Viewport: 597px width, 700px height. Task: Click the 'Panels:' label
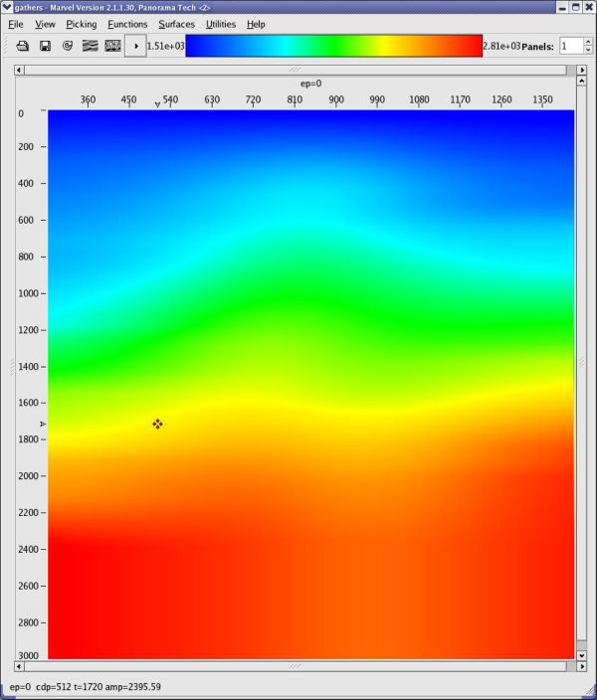pyautogui.click(x=537, y=47)
